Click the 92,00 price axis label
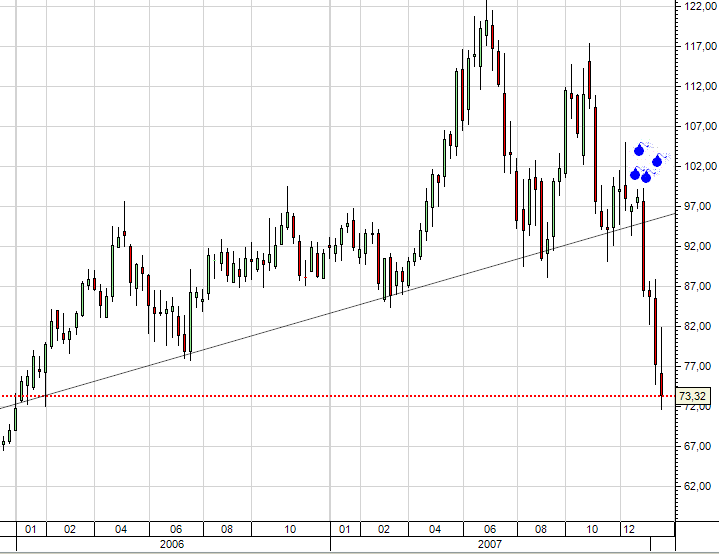 coord(698,246)
